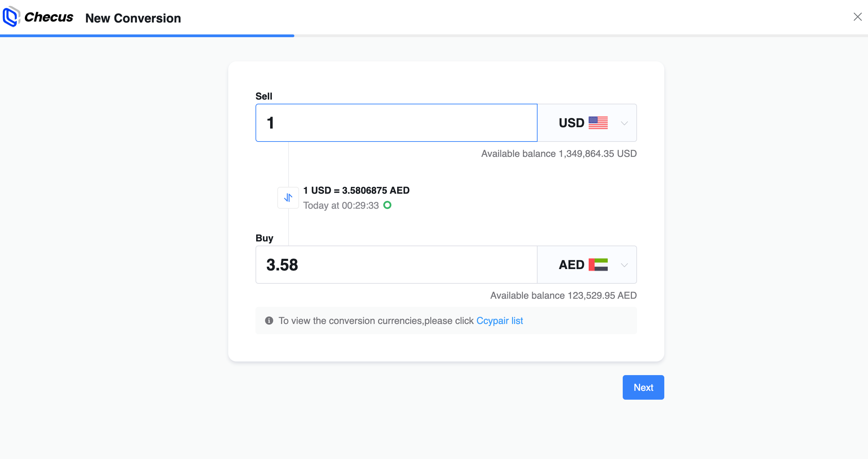This screenshot has height=459, width=868.
Task: Open the USD currency selector
Action: point(572,123)
